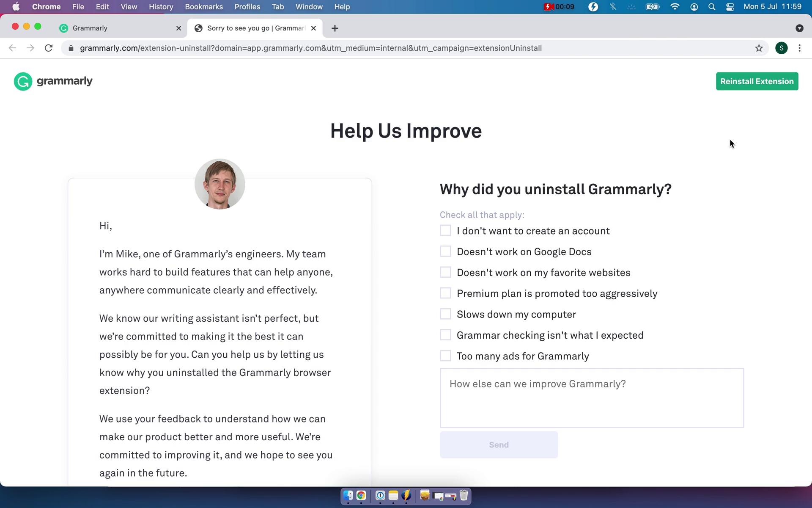812x508 pixels.
Task: Check 'I don't want to create an account'
Action: pyautogui.click(x=445, y=230)
